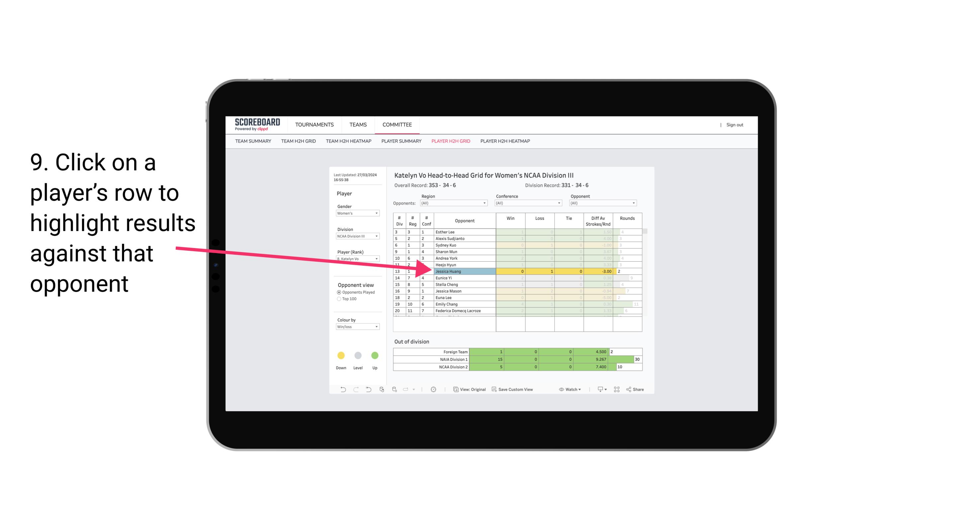Switch to Player Summary tab
Screen dimensions: 980x527
point(401,141)
